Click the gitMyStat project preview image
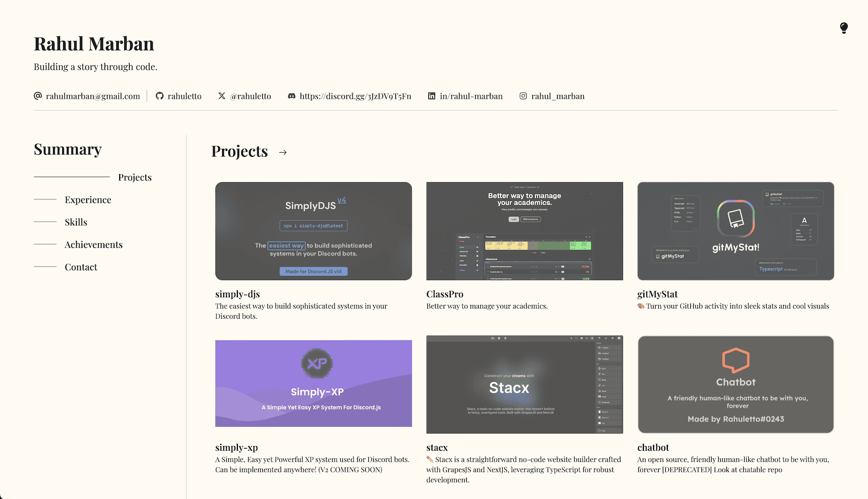Viewport: 868px width, 499px height. [x=735, y=231]
